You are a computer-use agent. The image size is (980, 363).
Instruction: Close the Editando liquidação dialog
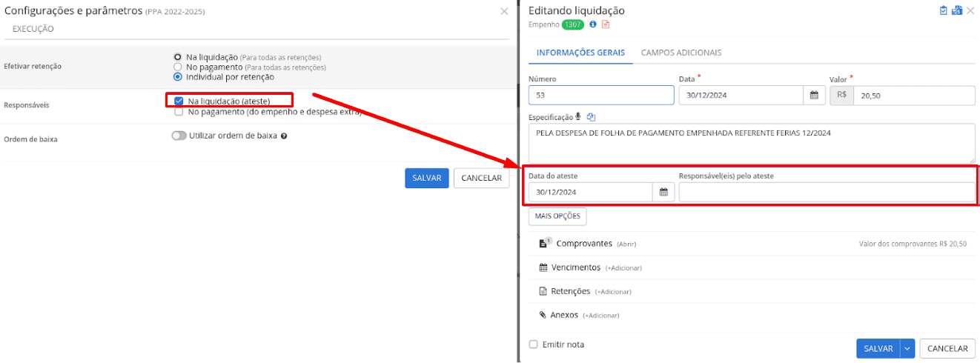pyautogui.click(x=970, y=10)
